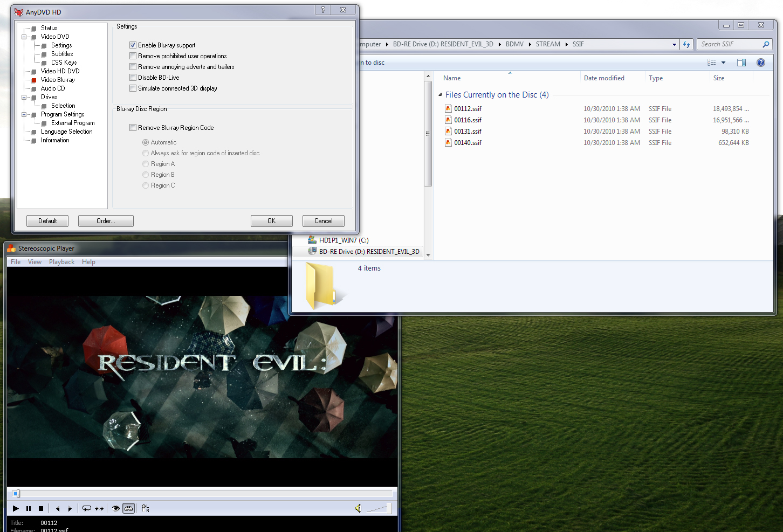Viewport: 783px width, 532px height.
Task: Select External Program in AnyDVD tree
Action: pos(73,123)
